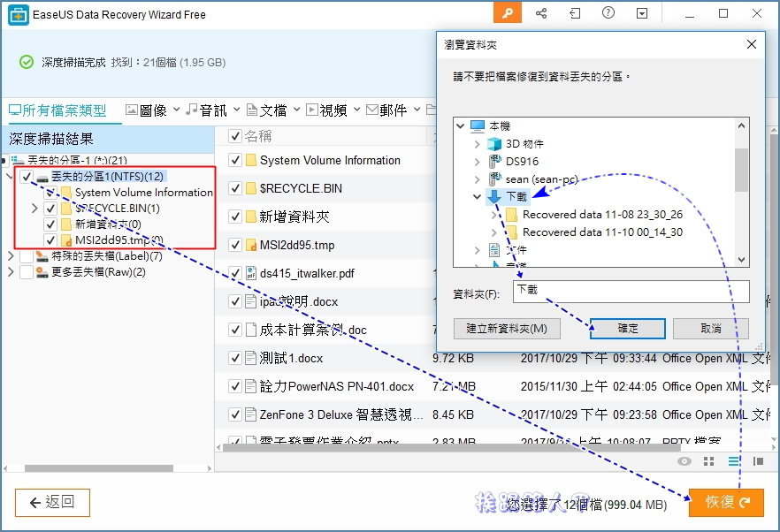The image size is (780, 532).
Task: Click 建立新資料夾(M) button
Action: coord(507,329)
